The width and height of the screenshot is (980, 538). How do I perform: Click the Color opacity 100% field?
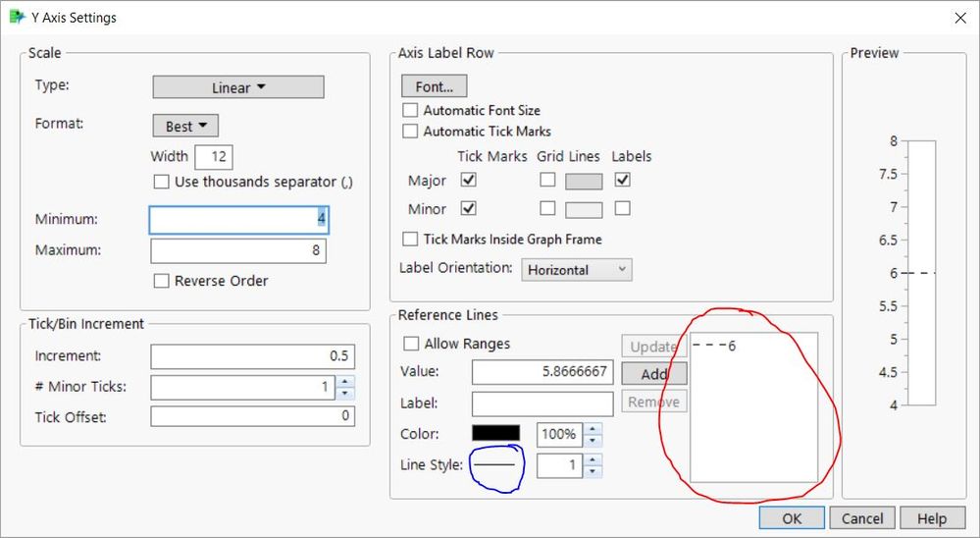point(559,434)
